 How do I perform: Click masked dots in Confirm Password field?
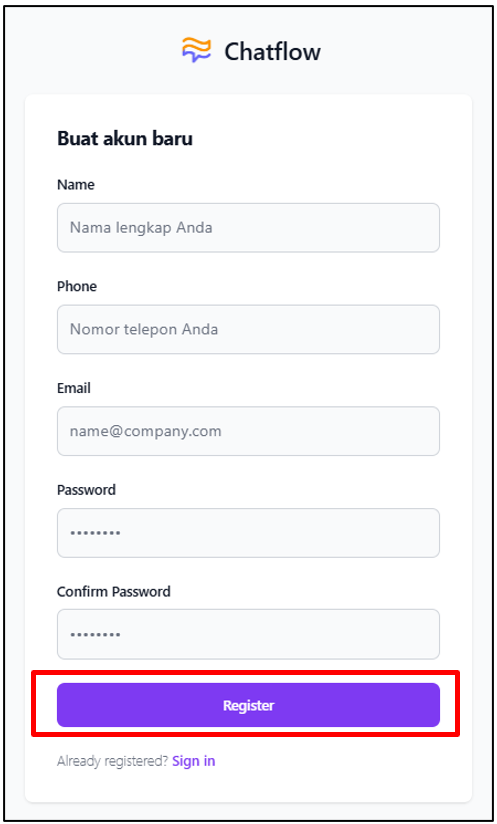click(x=96, y=635)
